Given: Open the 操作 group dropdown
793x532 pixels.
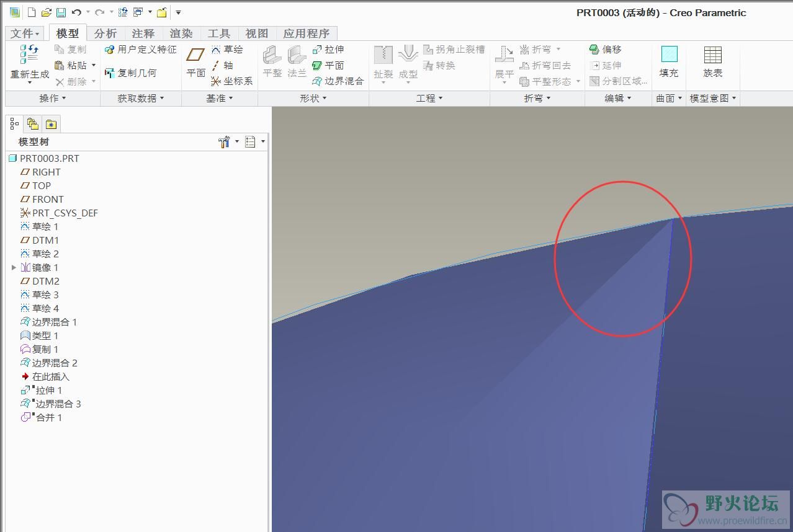Looking at the screenshot, I should (x=53, y=98).
